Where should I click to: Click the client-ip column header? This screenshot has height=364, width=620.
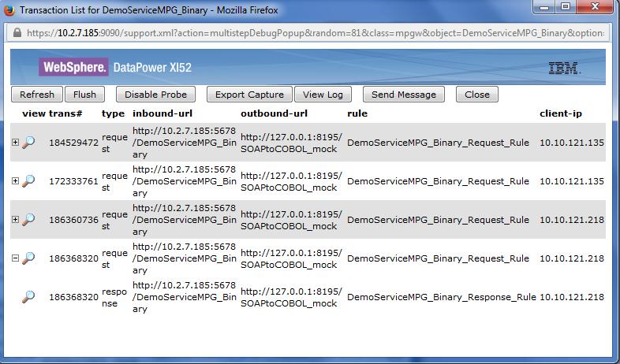click(561, 113)
